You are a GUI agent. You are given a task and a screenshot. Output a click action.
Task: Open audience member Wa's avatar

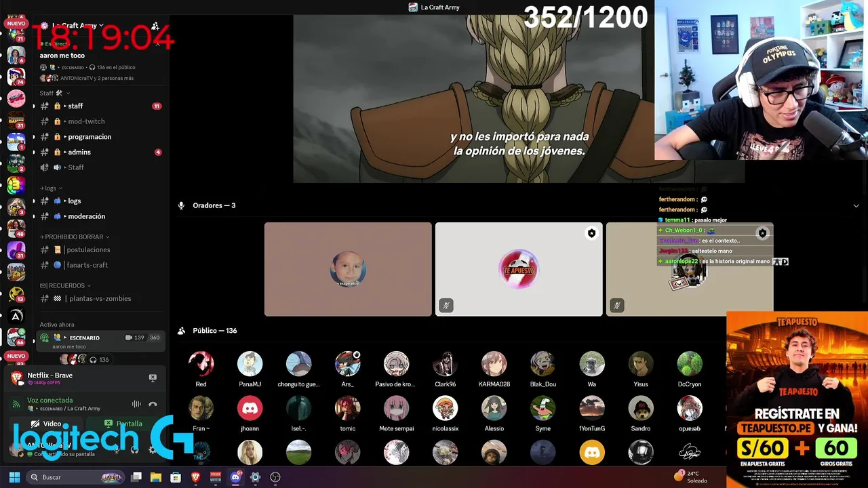tap(591, 364)
